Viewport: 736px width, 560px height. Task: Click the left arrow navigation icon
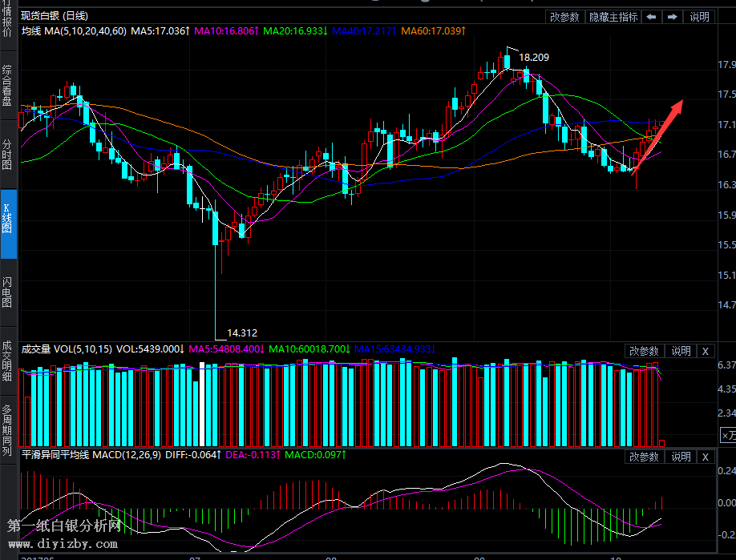[x=652, y=17]
